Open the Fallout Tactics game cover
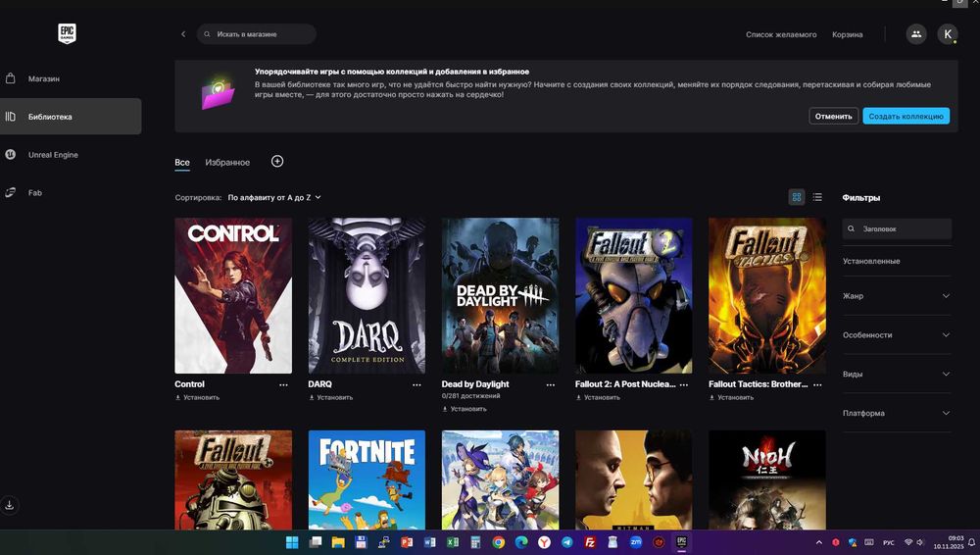The height and width of the screenshot is (555, 980). coord(767,295)
